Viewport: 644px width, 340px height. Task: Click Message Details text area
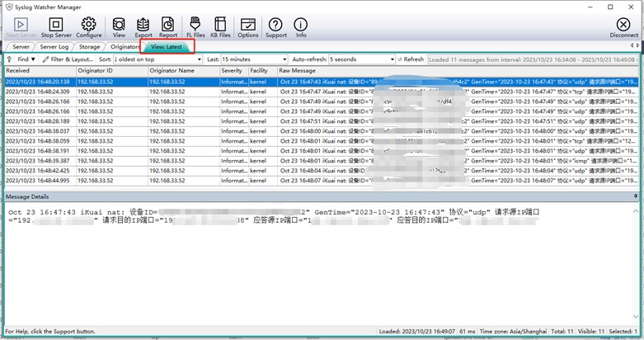tap(318, 263)
